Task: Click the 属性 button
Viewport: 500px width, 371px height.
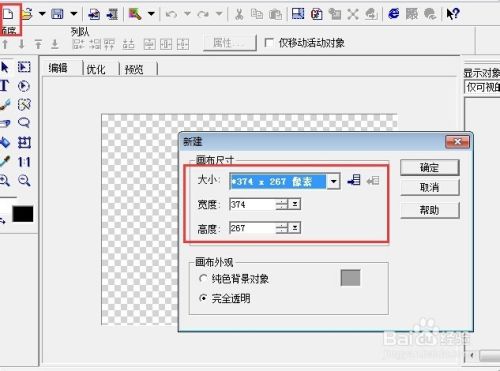Action: click(x=229, y=43)
